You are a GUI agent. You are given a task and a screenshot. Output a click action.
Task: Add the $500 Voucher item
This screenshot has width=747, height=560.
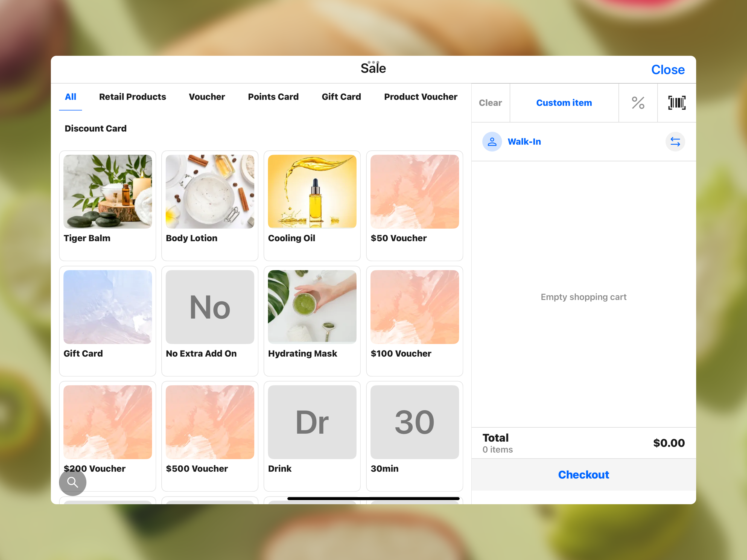(210, 436)
